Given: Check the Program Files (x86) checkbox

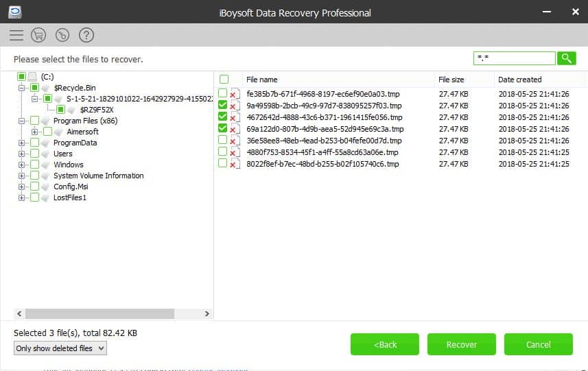Looking at the screenshot, I should pos(34,121).
